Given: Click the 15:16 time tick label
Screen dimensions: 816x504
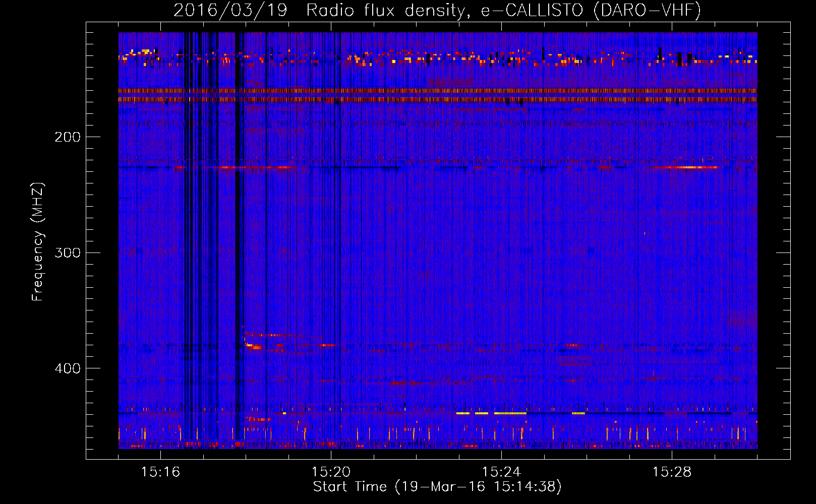Looking at the screenshot, I should click(x=160, y=472).
